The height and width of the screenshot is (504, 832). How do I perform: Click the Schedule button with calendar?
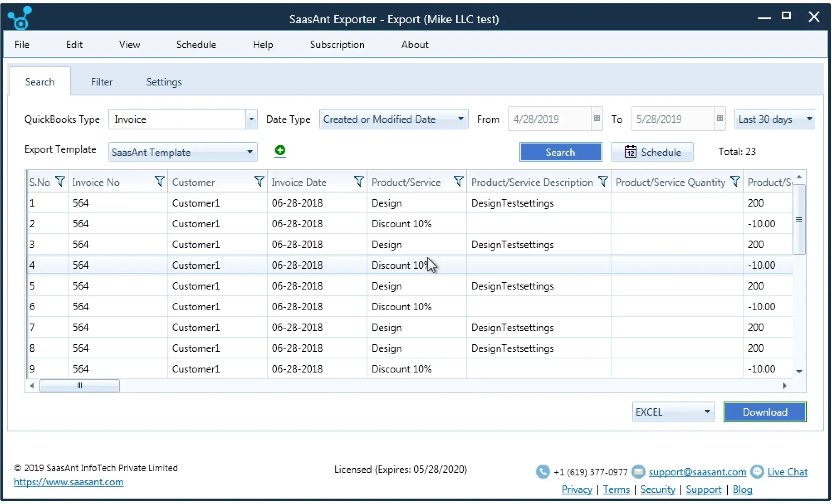click(x=652, y=152)
